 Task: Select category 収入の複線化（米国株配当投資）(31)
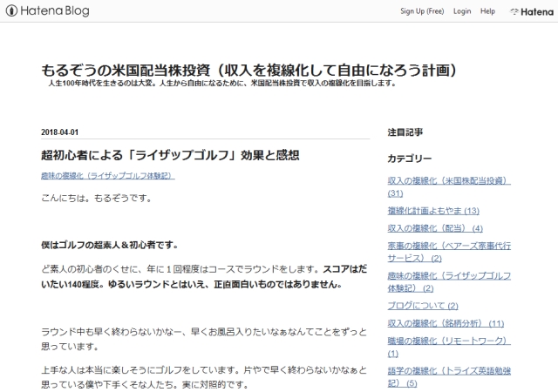click(x=449, y=186)
